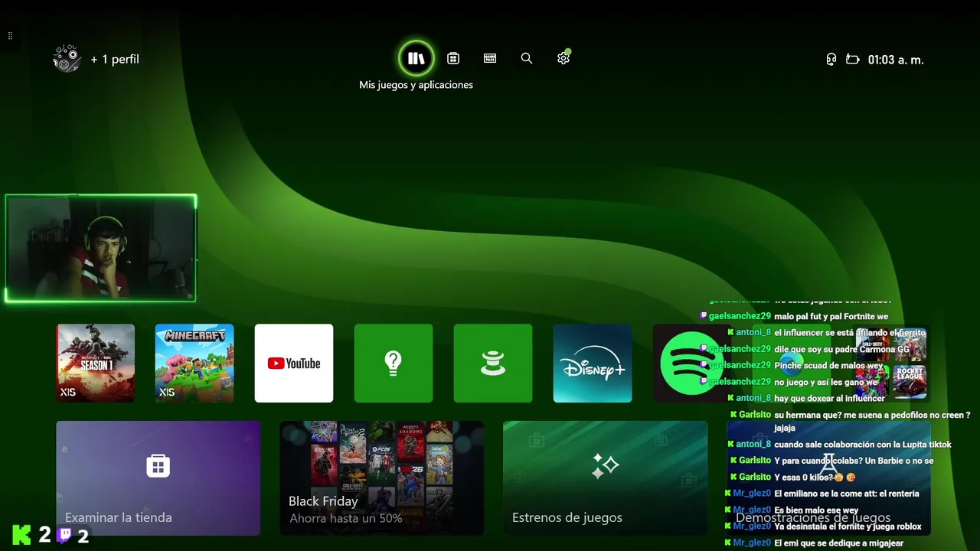Select the shopping bag icon in Examinar la tienda
The height and width of the screenshot is (551, 980).
point(158,465)
